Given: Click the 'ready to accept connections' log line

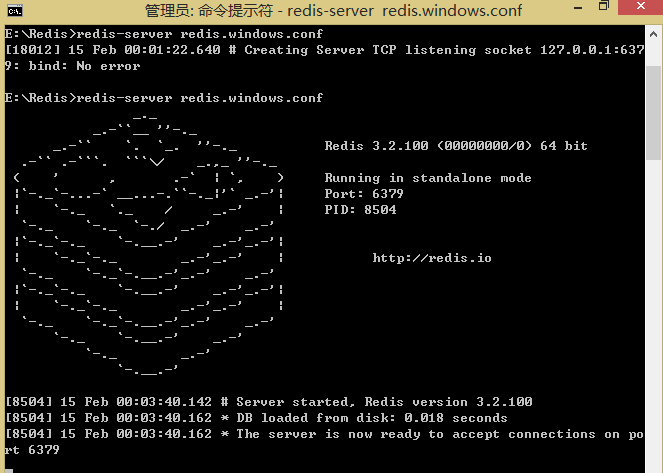Looking at the screenshot, I should tap(320, 434).
